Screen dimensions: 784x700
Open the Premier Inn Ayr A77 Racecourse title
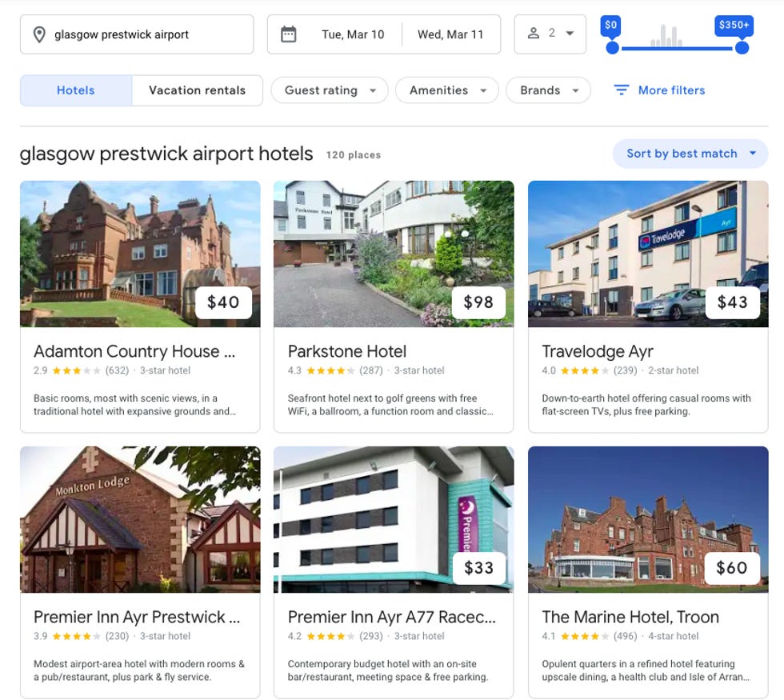coord(391,617)
